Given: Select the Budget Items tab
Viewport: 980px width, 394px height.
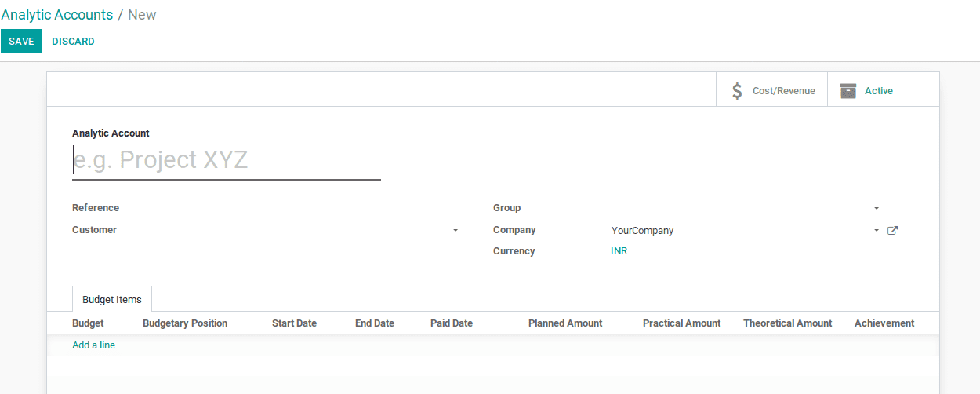Looking at the screenshot, I should [112, 299].
